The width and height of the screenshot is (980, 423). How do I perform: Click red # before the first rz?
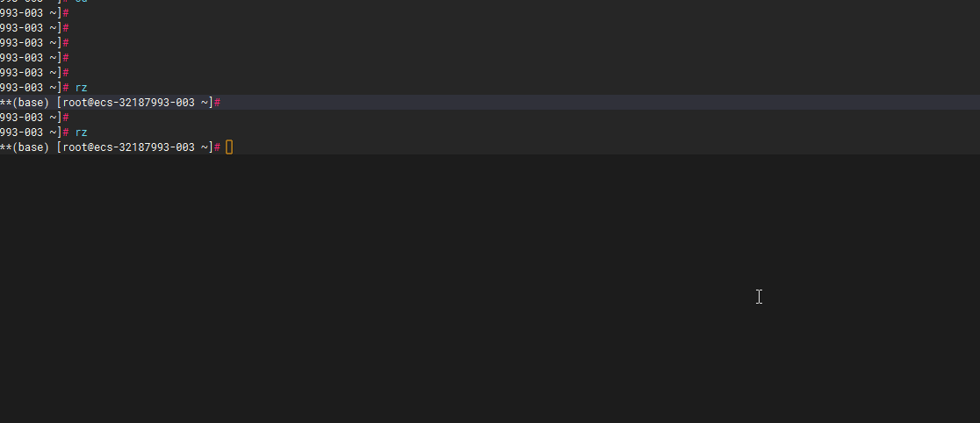click(x=66, y=88)
